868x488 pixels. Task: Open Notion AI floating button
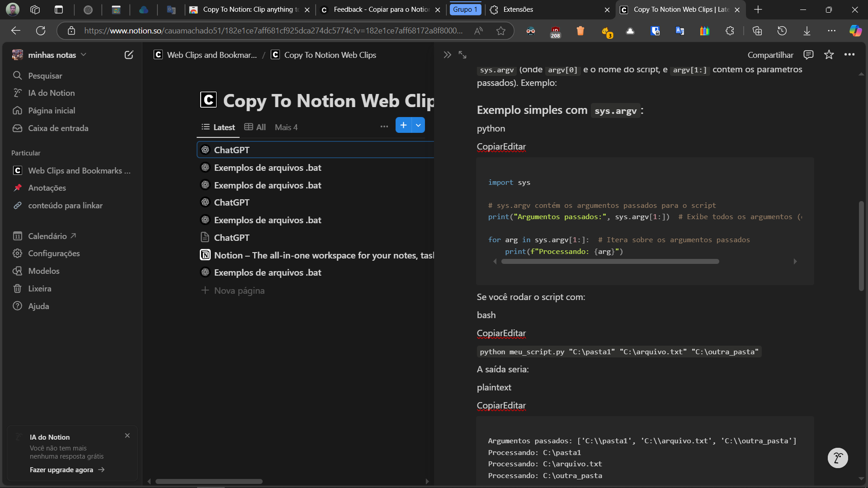point(838,458)
